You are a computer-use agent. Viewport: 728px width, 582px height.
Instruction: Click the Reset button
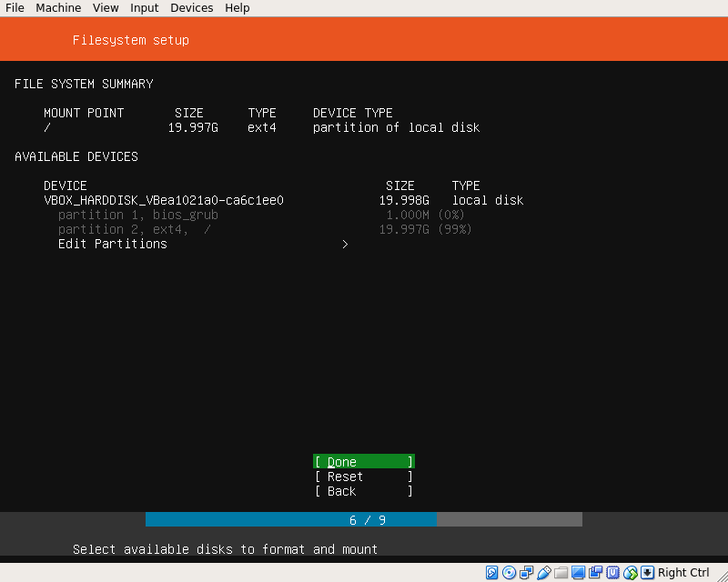coord(363,477)
